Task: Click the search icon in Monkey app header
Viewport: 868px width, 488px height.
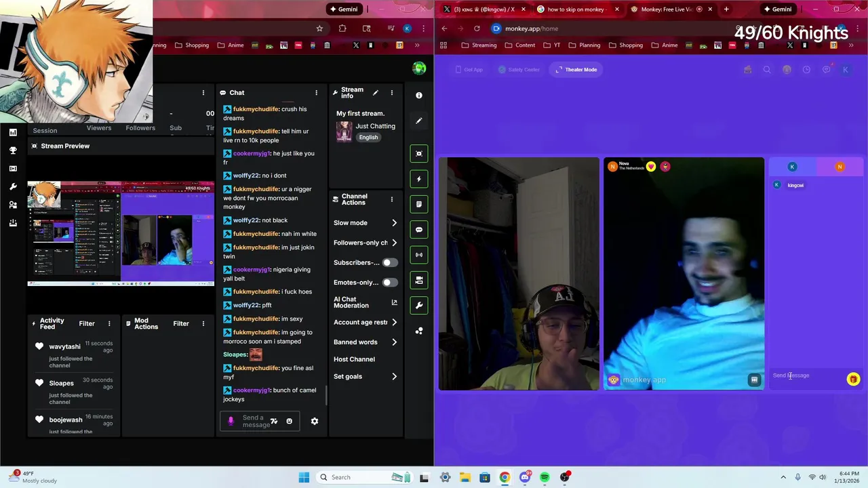Action: tap(767, 69)
